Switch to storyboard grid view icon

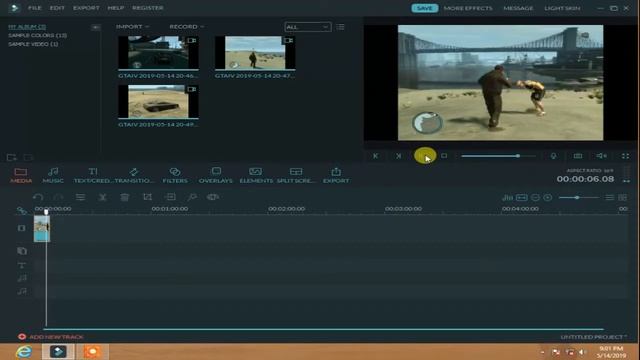(x=622, y=198)
